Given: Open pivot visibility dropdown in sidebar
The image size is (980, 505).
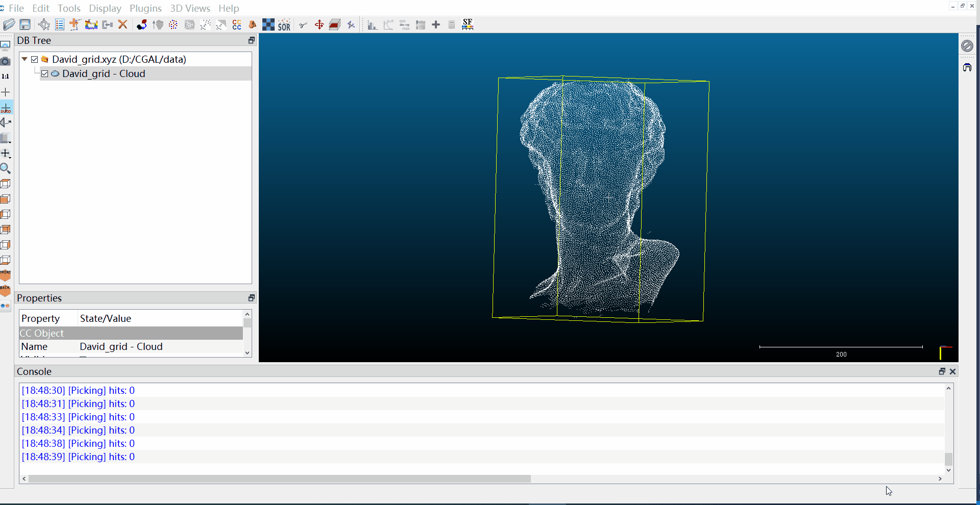Looking at the screenshot, I should tap(6, 154).
